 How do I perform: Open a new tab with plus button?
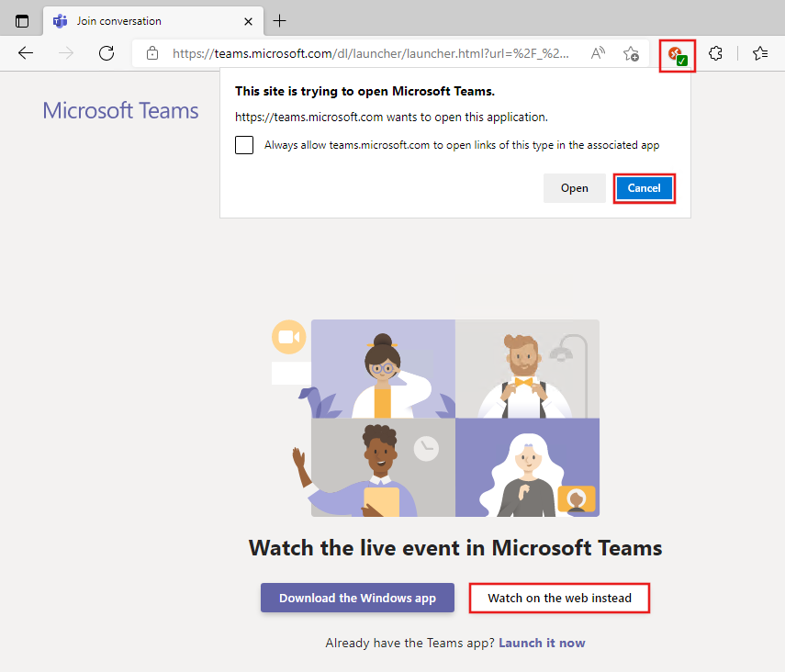pos(279,21)
